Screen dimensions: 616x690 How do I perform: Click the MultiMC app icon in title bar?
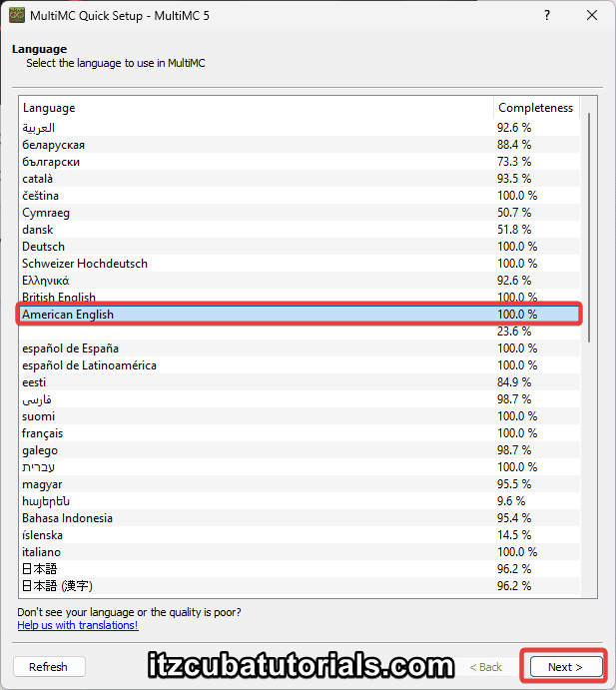click(16, 16)
